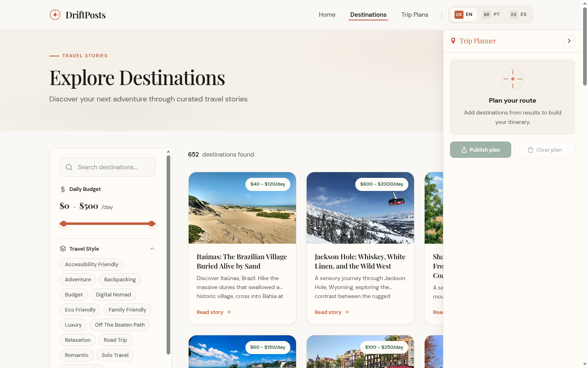Click the dollar icon beside Daily Budget
The width and height of the screenshot is (588, 368).
tap(62, 189)
